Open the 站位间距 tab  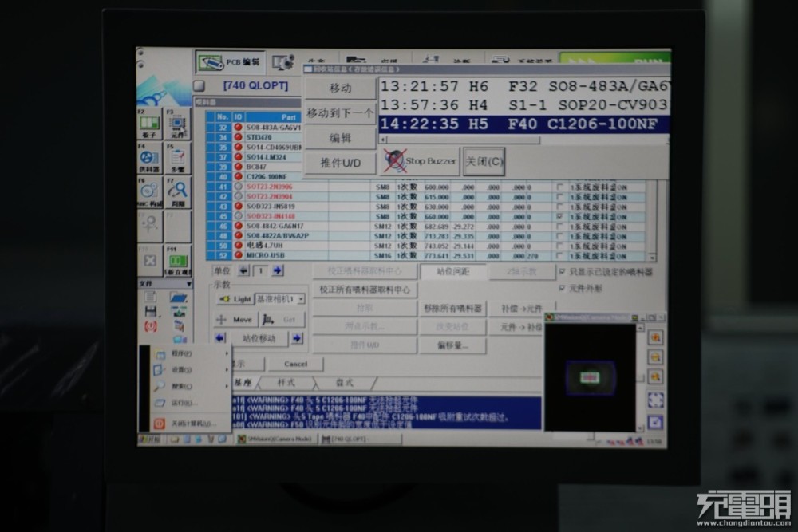453,272
